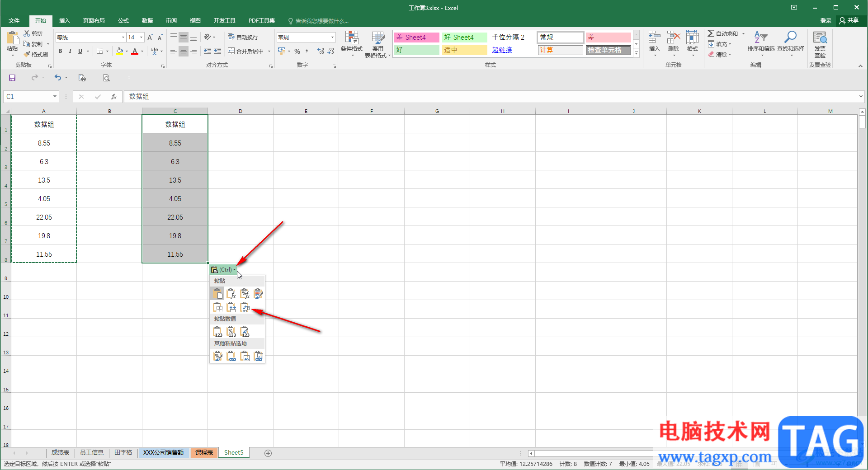
Task: Click the Share (共享) button
Action: point(849,21)
